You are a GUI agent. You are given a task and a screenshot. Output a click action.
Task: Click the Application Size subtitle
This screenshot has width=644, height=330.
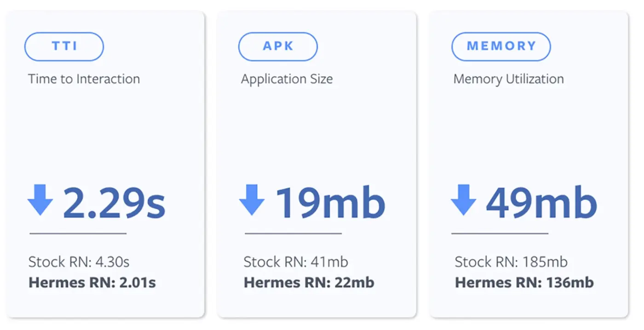pyautogui.click(x=287, y=79)
